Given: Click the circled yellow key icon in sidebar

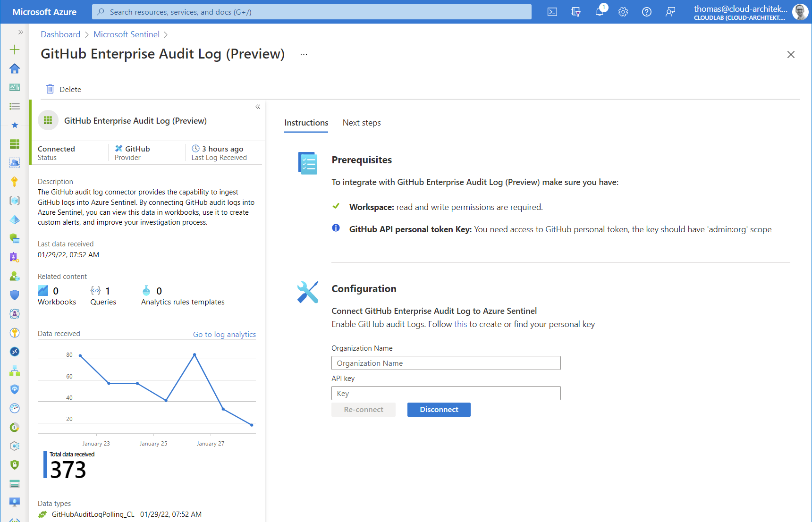Looking at the screenshot, I should (15, 333).
